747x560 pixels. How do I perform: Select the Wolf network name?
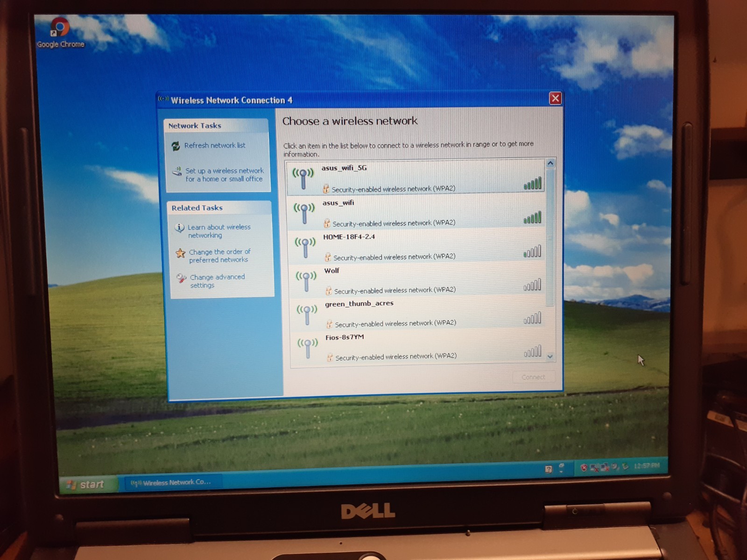(332, 271)
